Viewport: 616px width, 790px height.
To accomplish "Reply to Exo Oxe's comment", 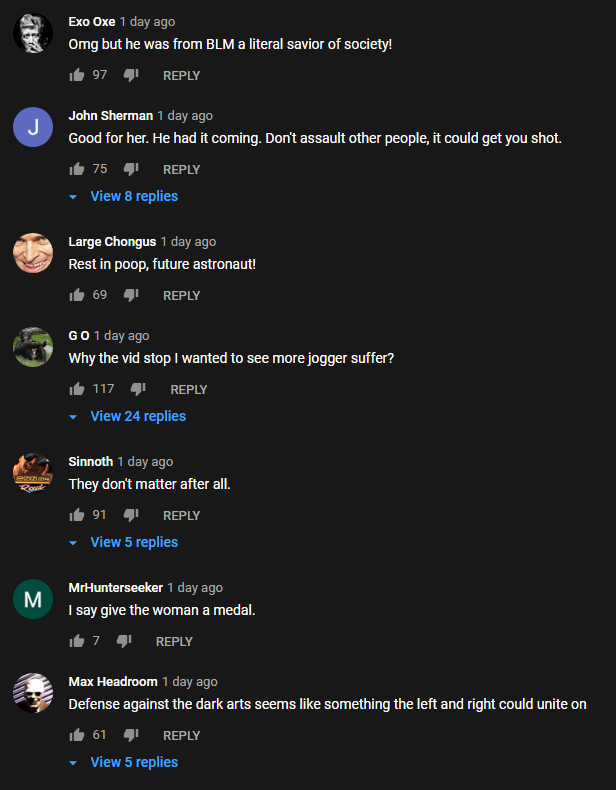I will pos(181,76).
